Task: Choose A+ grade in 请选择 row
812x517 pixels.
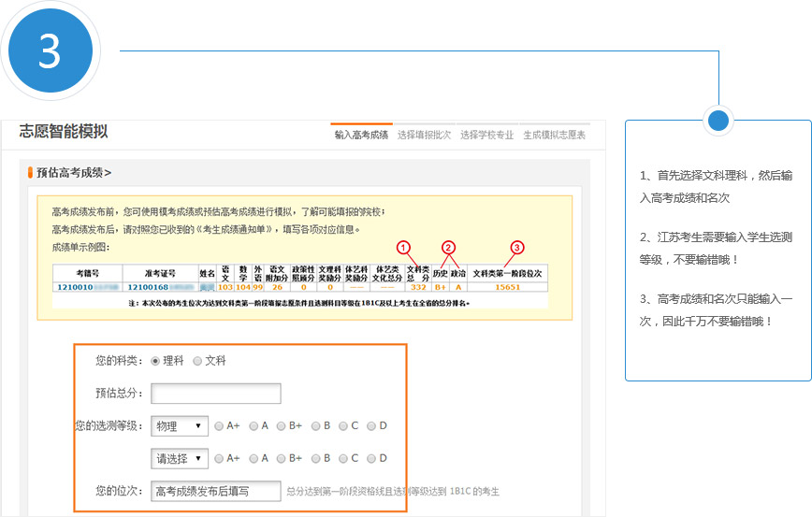Action: coord(219,458)
